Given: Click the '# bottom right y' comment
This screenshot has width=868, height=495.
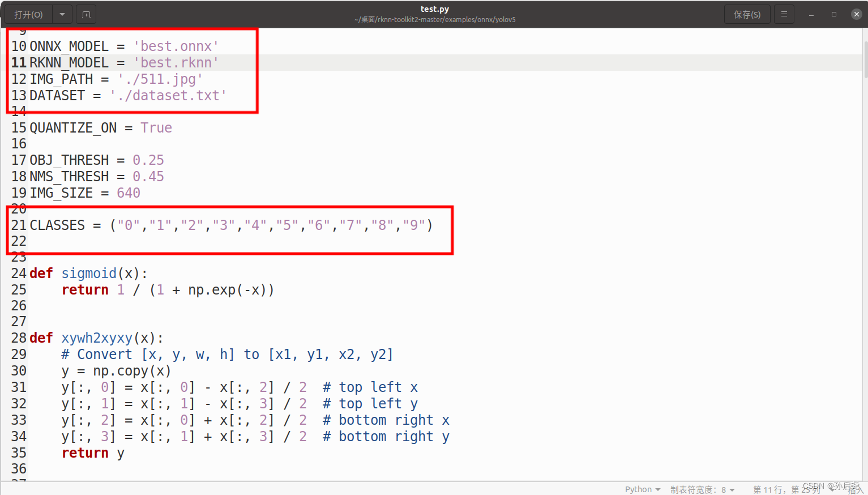Looking at the screenshot, I should [x=386, y=436].
